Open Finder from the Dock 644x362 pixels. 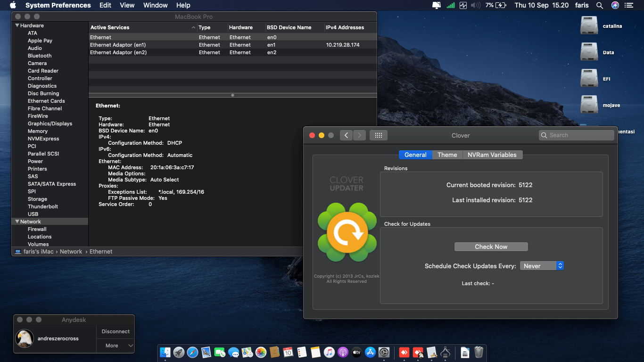[165, 352]
